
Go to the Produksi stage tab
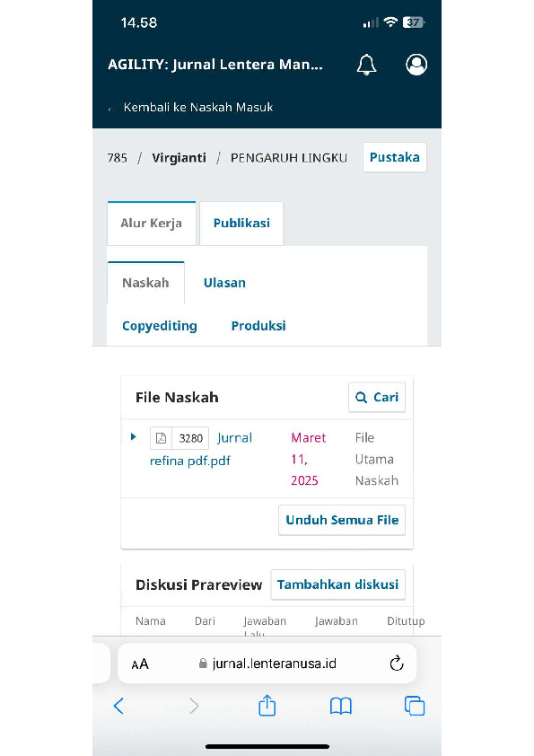258,326
